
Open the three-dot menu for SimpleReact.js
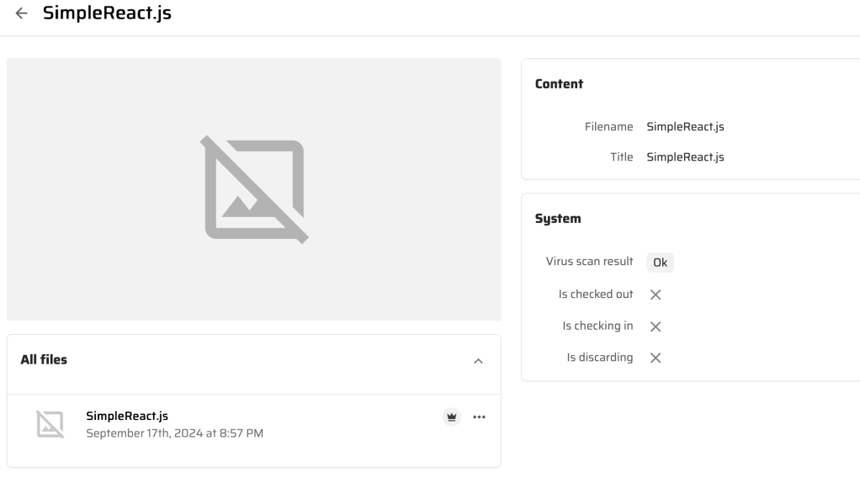(480, 416)
